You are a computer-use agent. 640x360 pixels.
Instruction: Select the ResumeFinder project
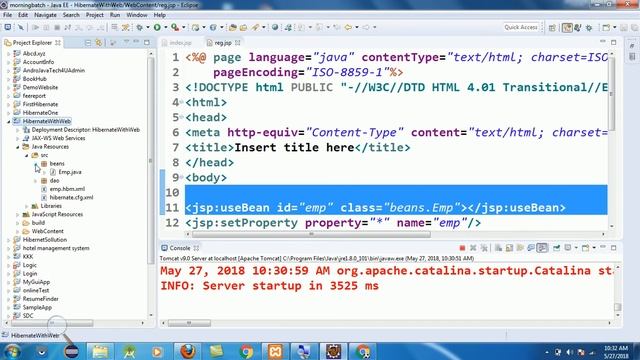point(40,299)
